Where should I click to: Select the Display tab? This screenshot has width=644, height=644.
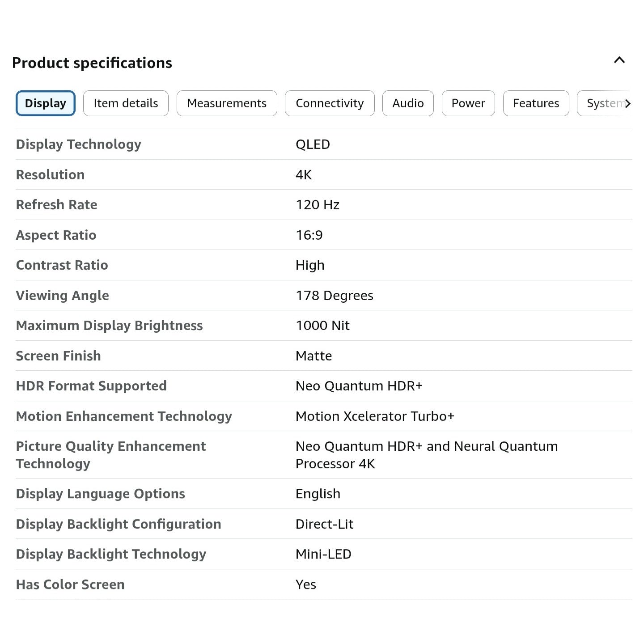[x=46, y=103]
